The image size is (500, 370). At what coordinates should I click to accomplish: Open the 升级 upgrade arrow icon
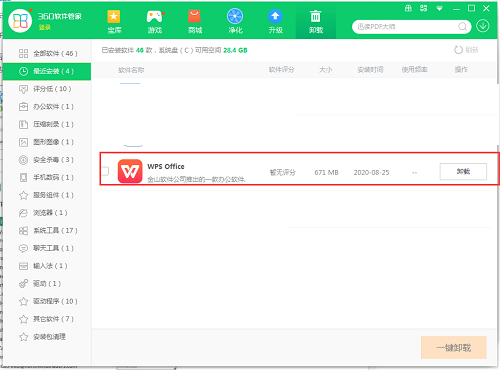click(275, 21)
